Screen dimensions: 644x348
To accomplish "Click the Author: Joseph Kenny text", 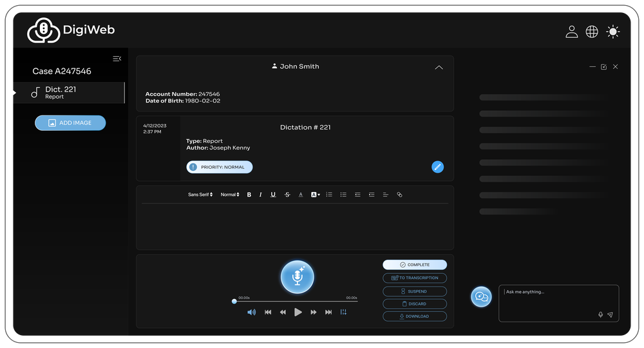I will pos(218,148).
